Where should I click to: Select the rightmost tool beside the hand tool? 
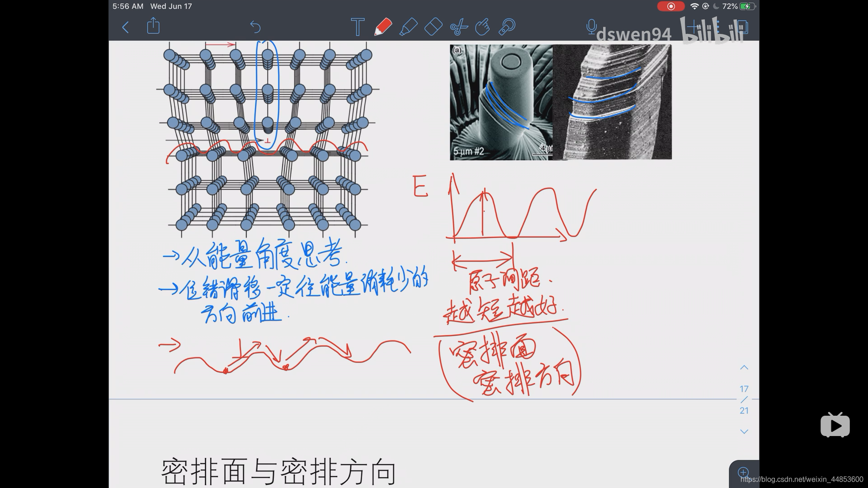coord(507,27)
